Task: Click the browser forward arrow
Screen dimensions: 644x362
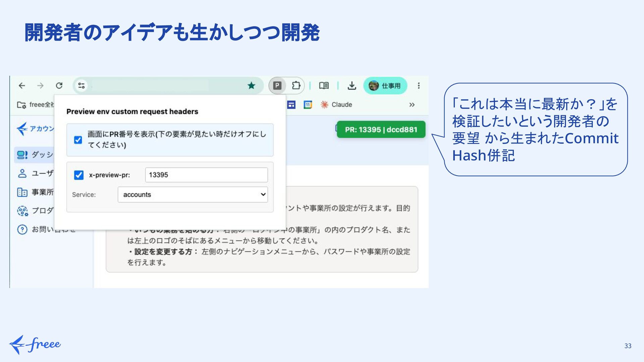Action: point(40,85)
